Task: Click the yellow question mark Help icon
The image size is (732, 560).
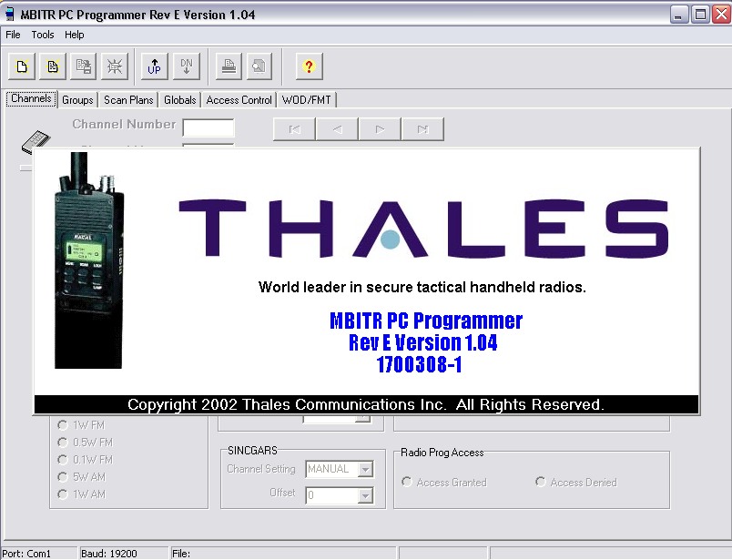Action: [x=309, y=66]
